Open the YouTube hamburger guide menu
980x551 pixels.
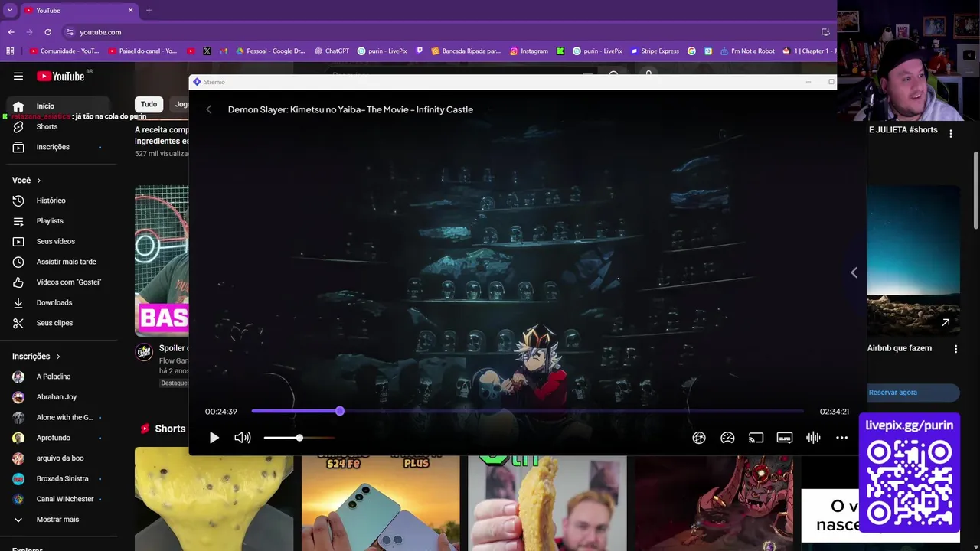pos(18,76)
